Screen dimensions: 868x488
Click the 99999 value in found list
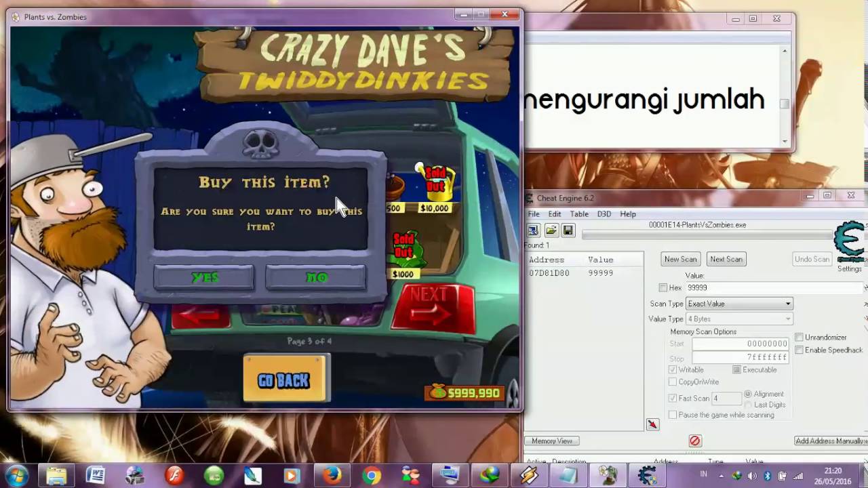click(601, 273)
